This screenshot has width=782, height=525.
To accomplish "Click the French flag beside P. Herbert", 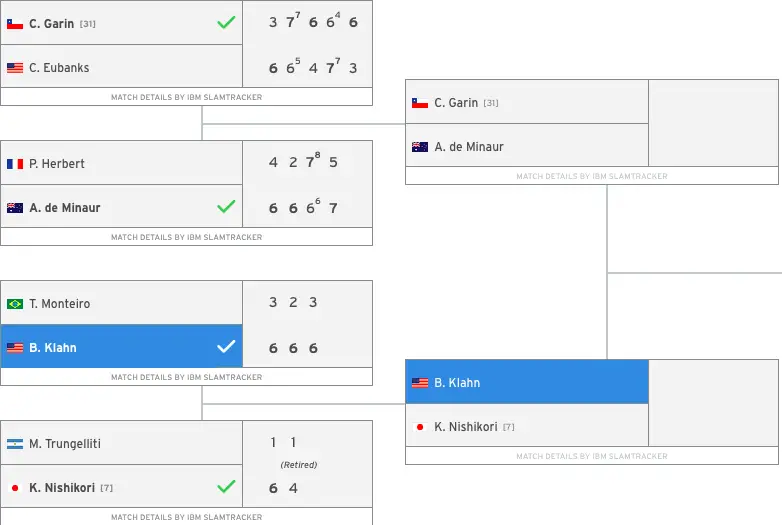I will [15, 164].
